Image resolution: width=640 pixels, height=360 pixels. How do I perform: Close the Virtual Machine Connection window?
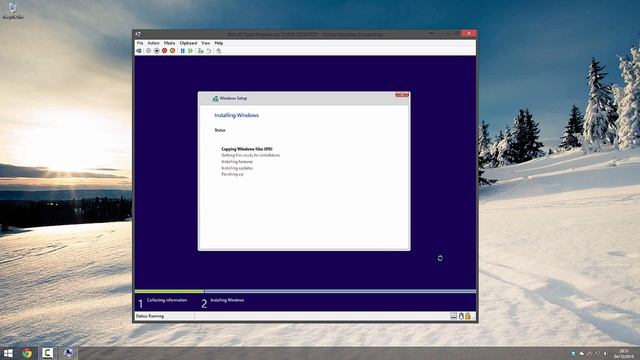pos(469,33)
